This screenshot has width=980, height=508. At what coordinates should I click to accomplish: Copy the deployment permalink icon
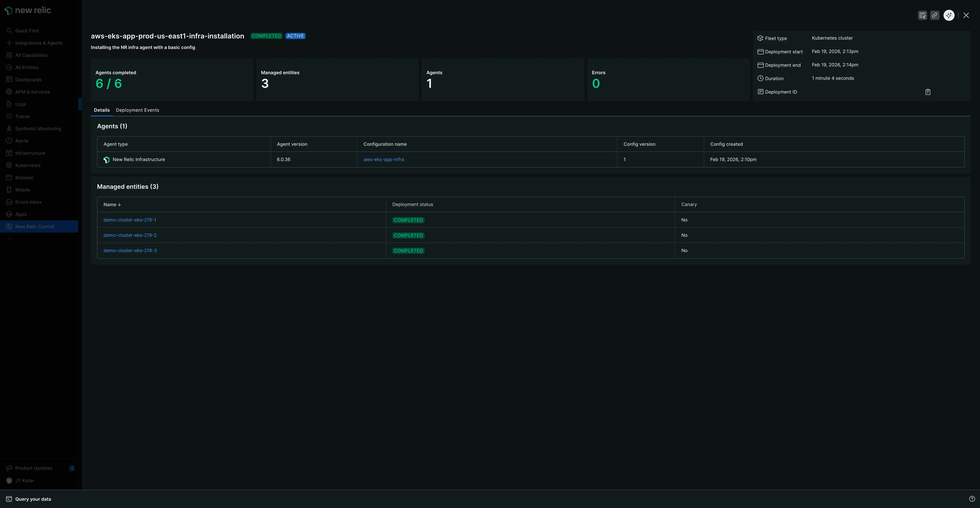click(935, 15)
